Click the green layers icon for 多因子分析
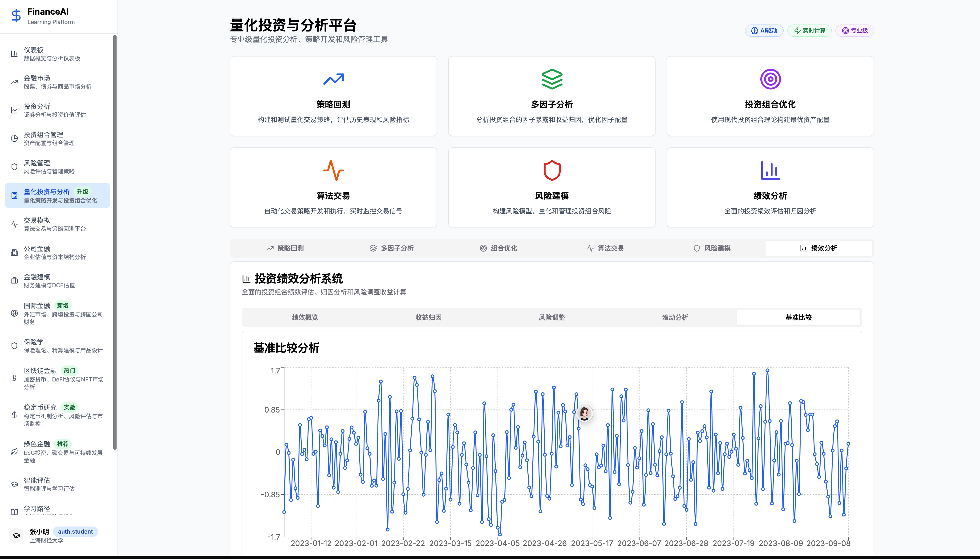 coord(552,79)
